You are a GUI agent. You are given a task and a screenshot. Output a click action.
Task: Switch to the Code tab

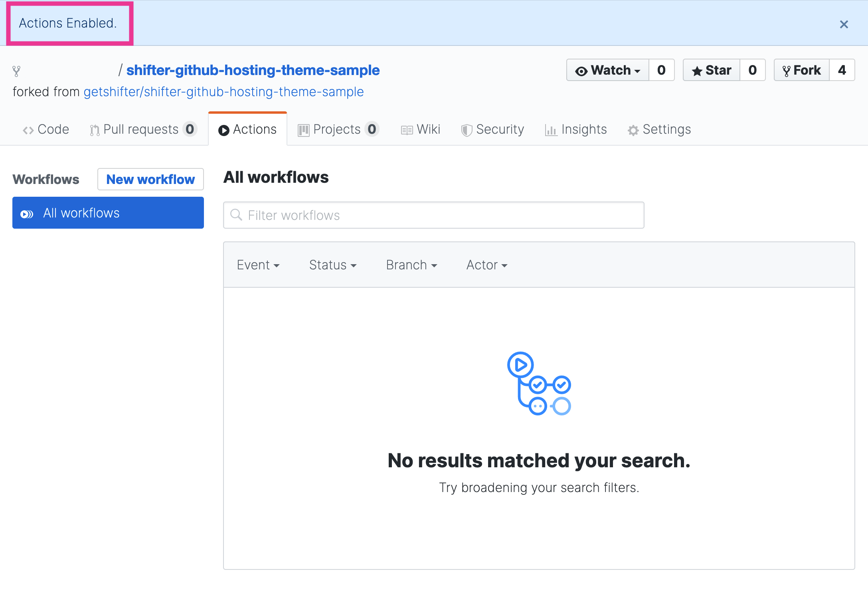point(46,129)
